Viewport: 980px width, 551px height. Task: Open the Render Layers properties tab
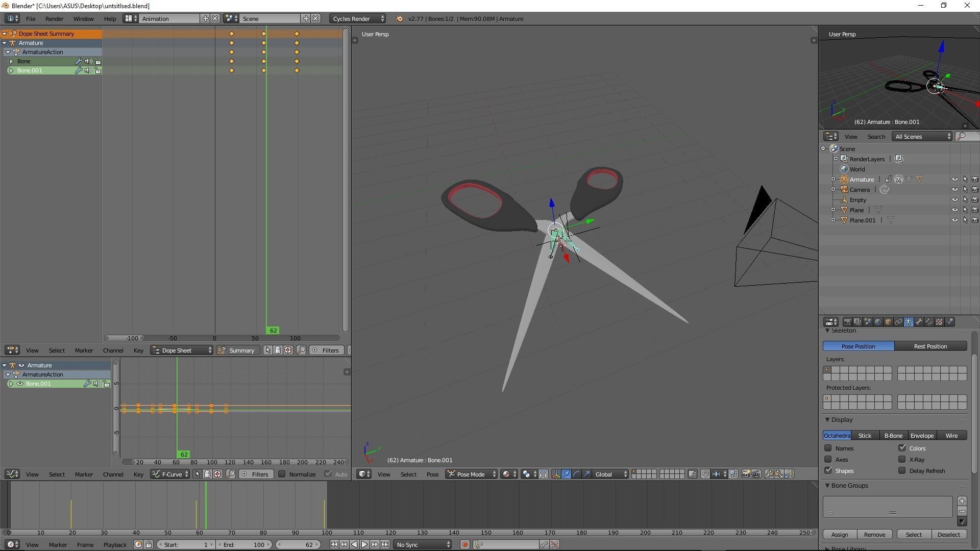857,322
